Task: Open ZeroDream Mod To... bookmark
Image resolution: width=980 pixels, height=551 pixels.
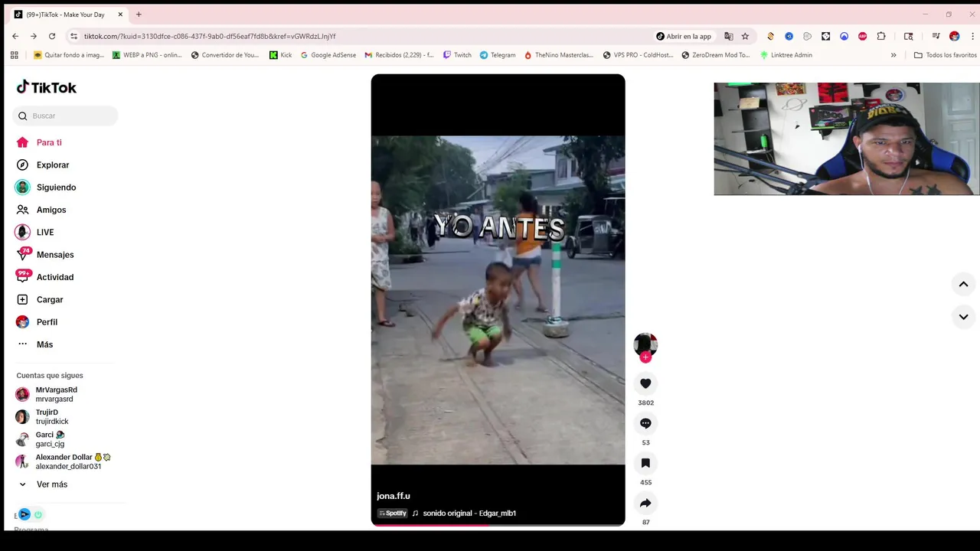Action: pyautogui.click(x=716, y=55)
